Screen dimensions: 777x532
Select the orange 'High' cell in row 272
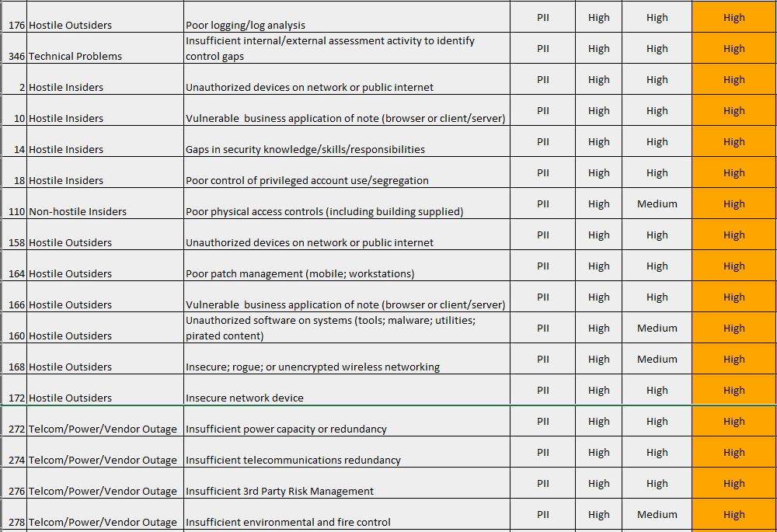tap(734, 421)
